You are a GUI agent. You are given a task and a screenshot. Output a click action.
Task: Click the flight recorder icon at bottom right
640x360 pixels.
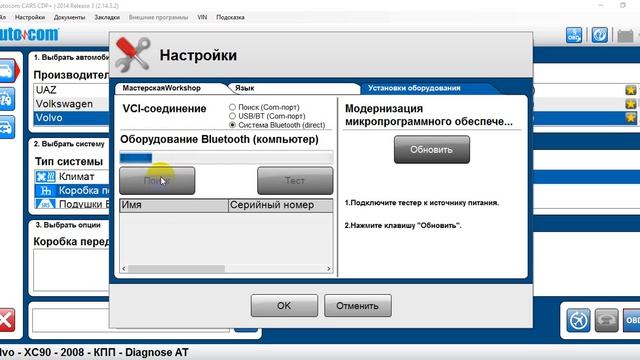(578, 320)
